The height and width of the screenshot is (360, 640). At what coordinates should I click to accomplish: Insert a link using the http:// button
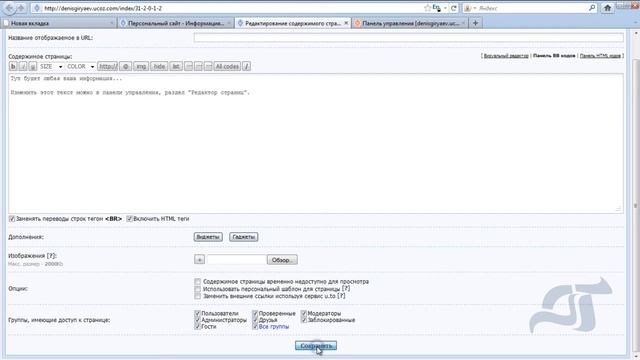click(108, 66)
